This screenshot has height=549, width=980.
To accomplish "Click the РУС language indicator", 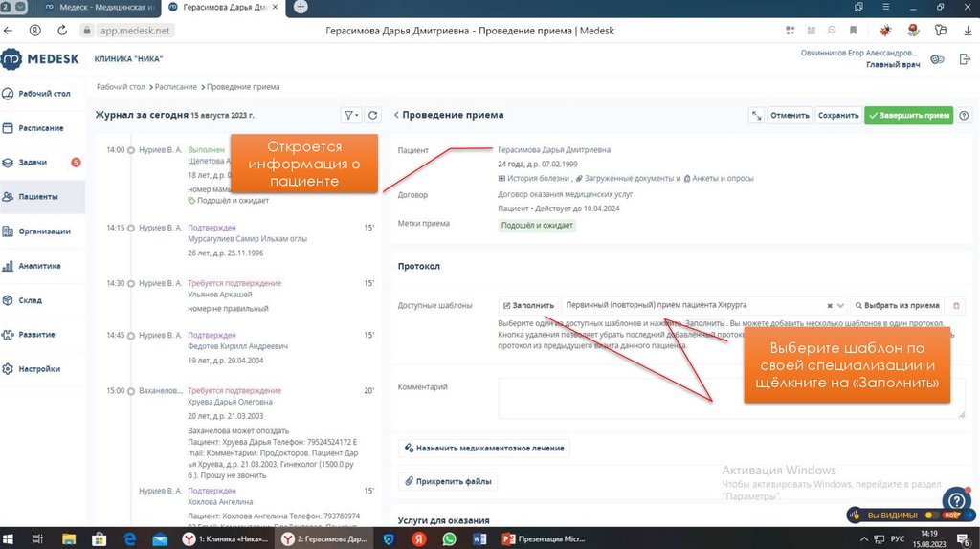I will point(898,538).
